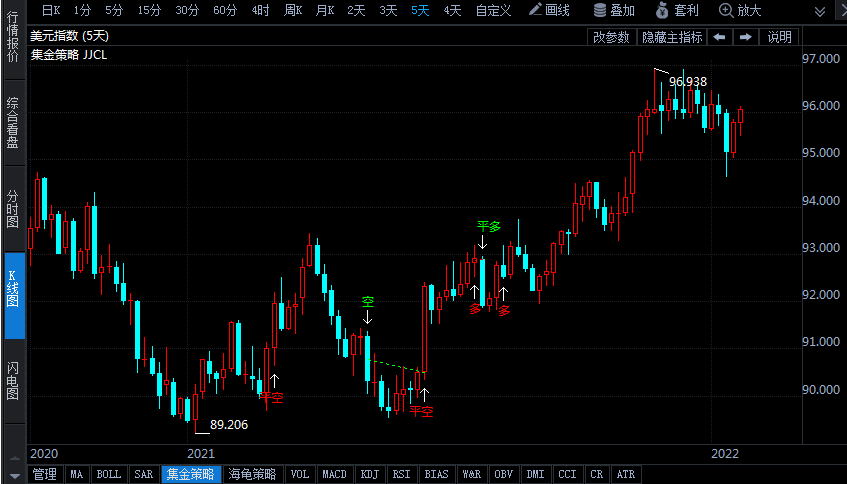Click the 集金策略 JJCL indicator label
The width and height of the screenshot is (847, 484).
click(69, 55)
